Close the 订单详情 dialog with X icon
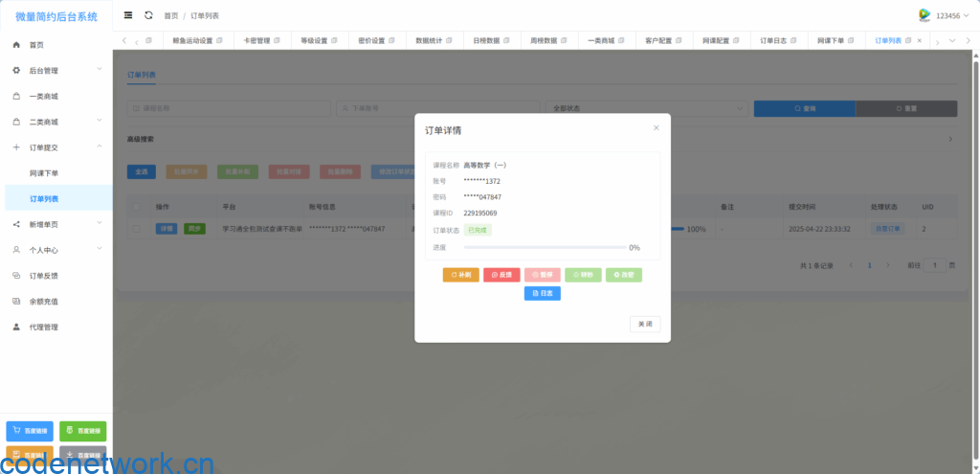The image size is (980, 474). point(656,127)
